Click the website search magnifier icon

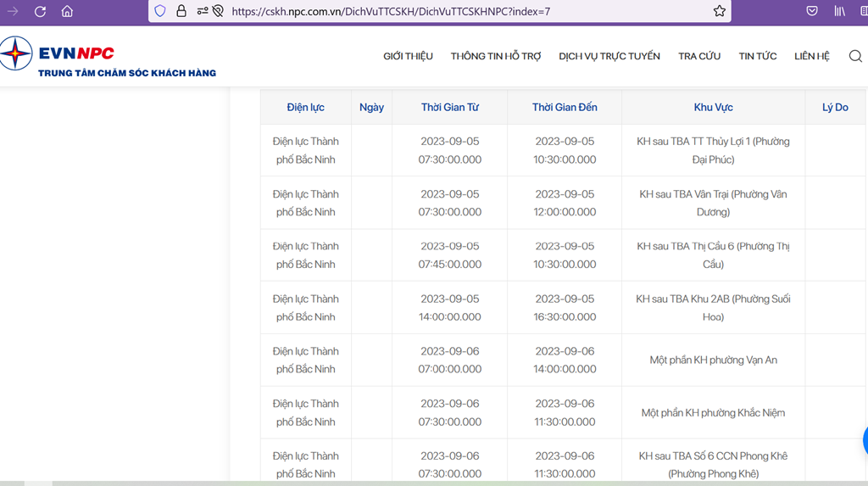click(855, 56)
